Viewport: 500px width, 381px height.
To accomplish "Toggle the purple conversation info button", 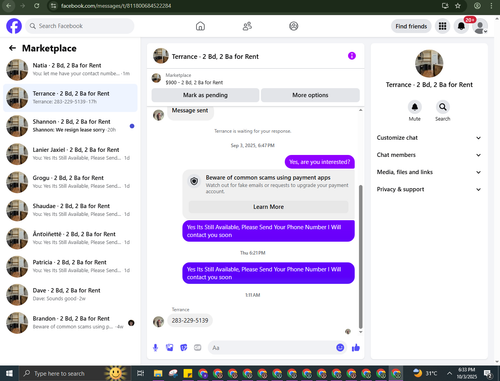I will 352,56.
